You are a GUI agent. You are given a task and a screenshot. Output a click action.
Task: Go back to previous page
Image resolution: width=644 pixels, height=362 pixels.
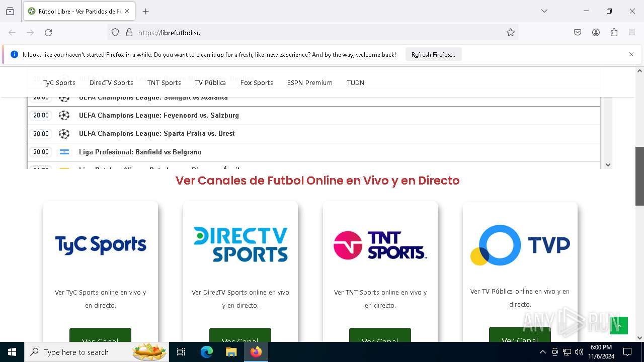point(12,32)
